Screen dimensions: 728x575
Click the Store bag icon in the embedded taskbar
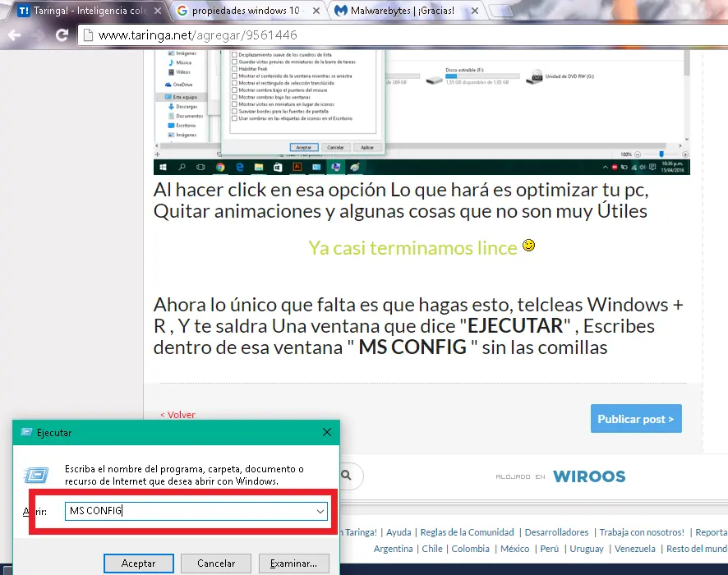(x=278, y=167)
